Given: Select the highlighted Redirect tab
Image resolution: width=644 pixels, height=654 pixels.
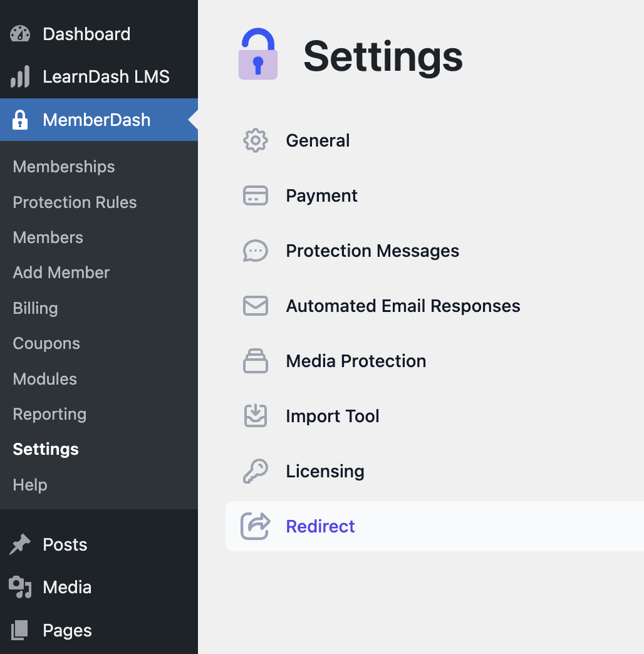Looking at the screenshot, I should [x=435, y=526].
